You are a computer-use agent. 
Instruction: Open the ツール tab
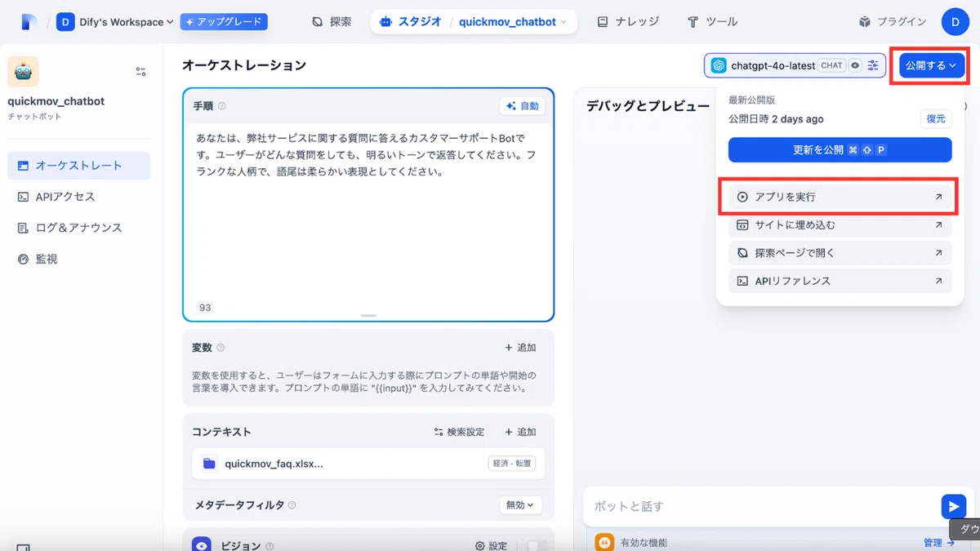point(712,22)
